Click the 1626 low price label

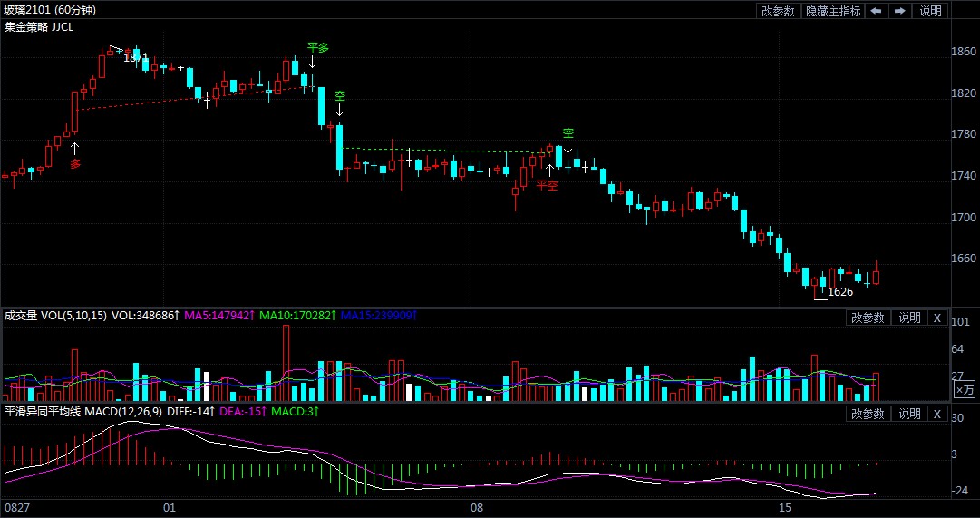(x=840, y=292)
